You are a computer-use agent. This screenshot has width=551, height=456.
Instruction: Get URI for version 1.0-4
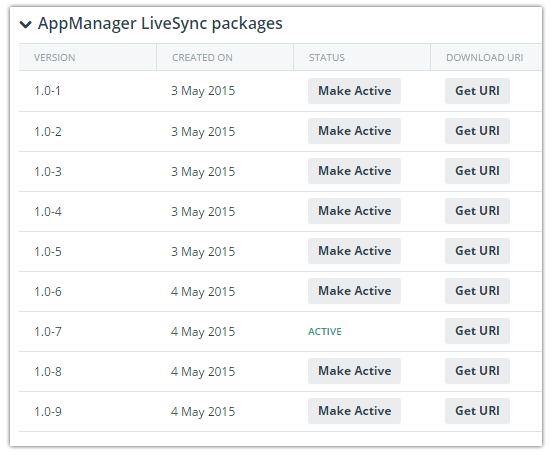477,211
